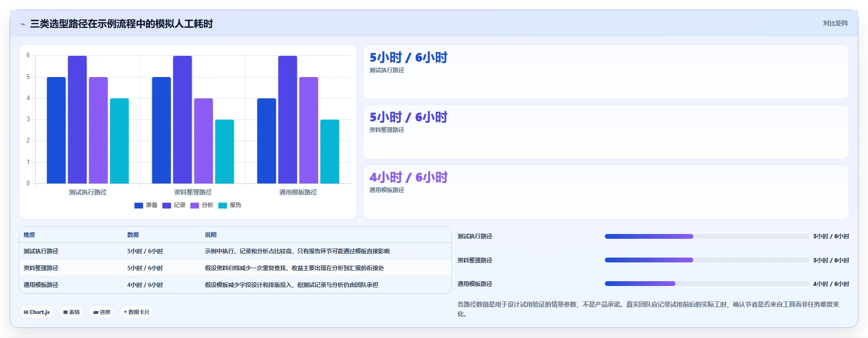Click the 资料整理路径 x-axis label in chart

(193, 192)
